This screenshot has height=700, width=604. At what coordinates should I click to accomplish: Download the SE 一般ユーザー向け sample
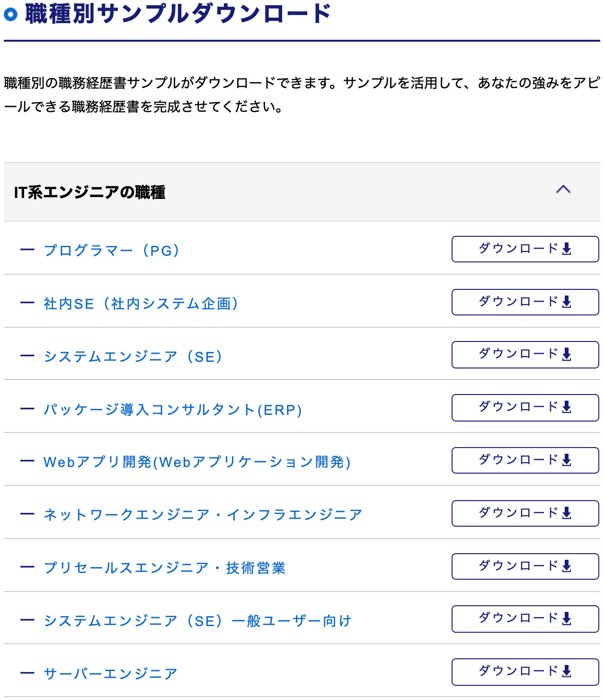click(x=525, y=619)
